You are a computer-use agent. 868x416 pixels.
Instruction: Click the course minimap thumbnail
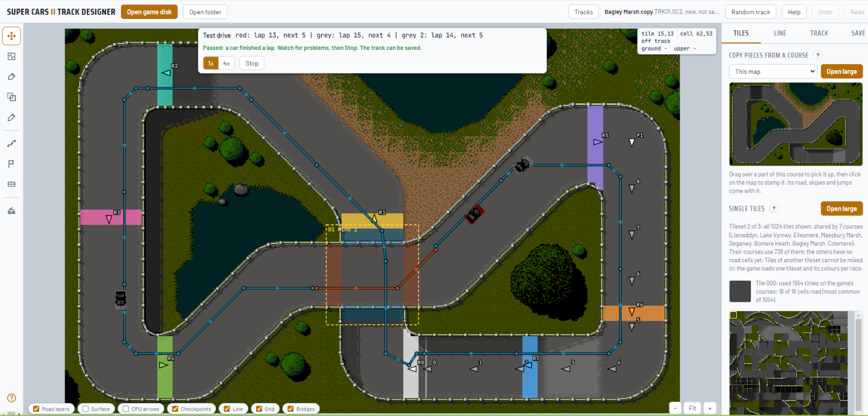click(x=796, y=124)
